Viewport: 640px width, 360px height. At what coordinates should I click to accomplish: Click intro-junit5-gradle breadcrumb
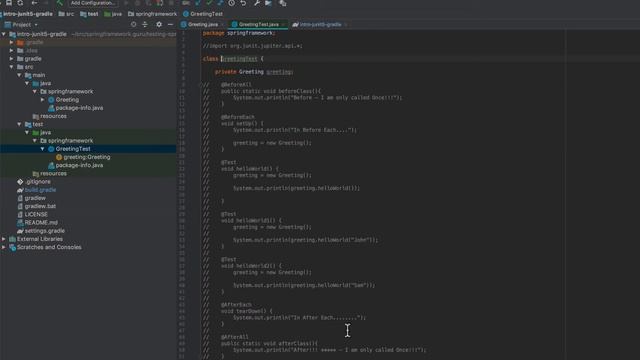coord(27,14)
